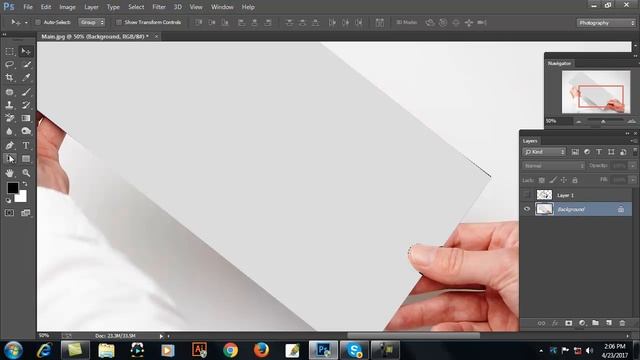Image resolution: width=640 pixels, height=360 pixels.
Task: Select the Rectangular Marquee tool
Action: pyautogui.click(x=9, y=51)
